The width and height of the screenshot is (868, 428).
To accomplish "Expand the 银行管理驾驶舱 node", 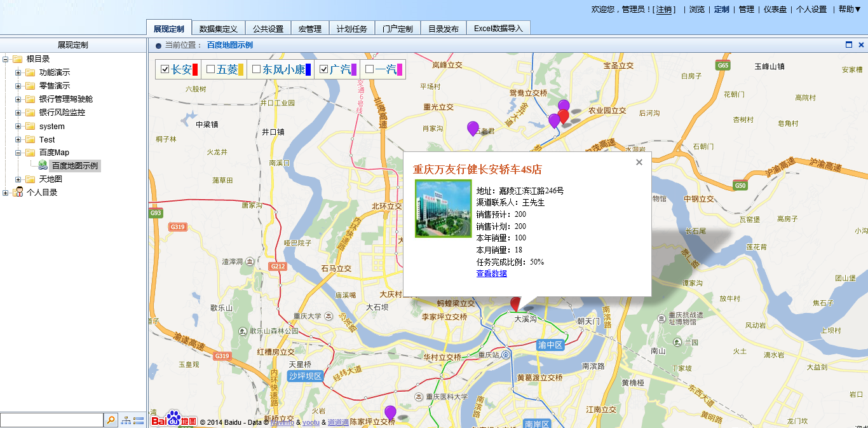I will tap(18, 99).
